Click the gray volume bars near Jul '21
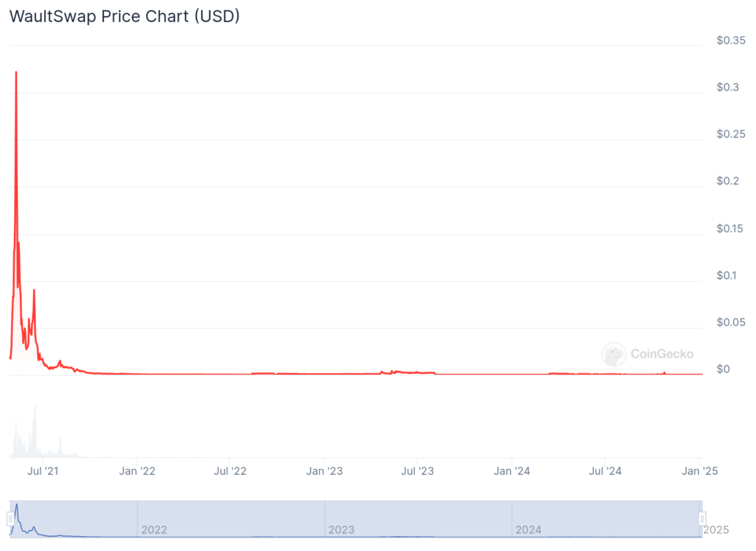This screenshot has width=756, height=551. 34,435
